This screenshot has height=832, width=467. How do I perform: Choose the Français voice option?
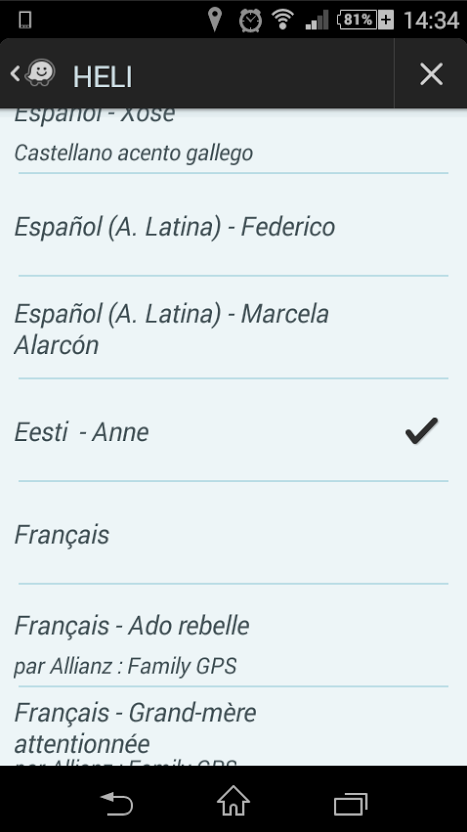point(234,534)
